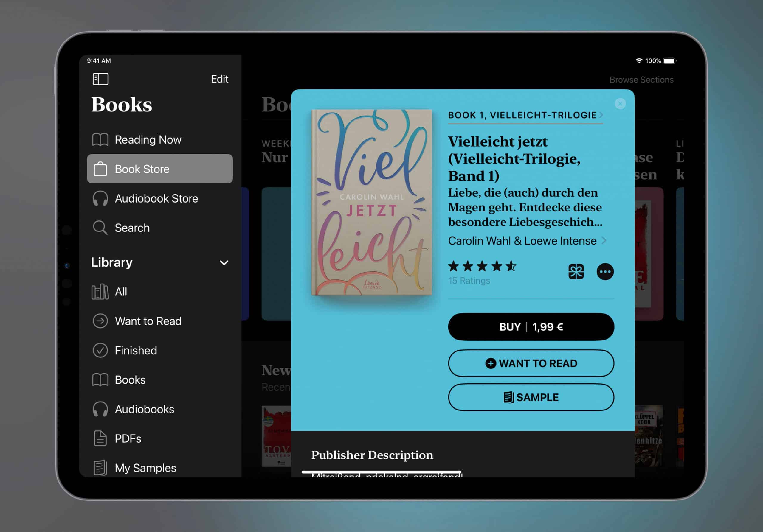
Task: Click the All bookshelf icon
Action: click(x=100, y=292)
